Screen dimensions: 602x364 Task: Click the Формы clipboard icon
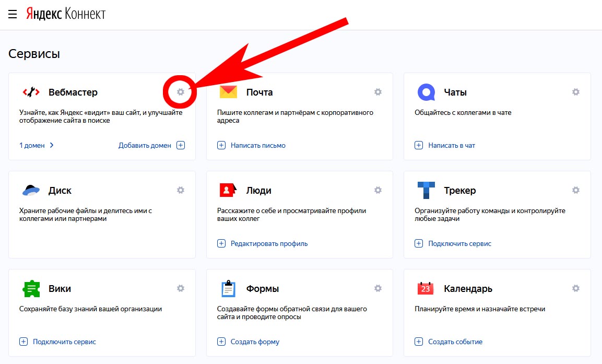coord(229,289)
